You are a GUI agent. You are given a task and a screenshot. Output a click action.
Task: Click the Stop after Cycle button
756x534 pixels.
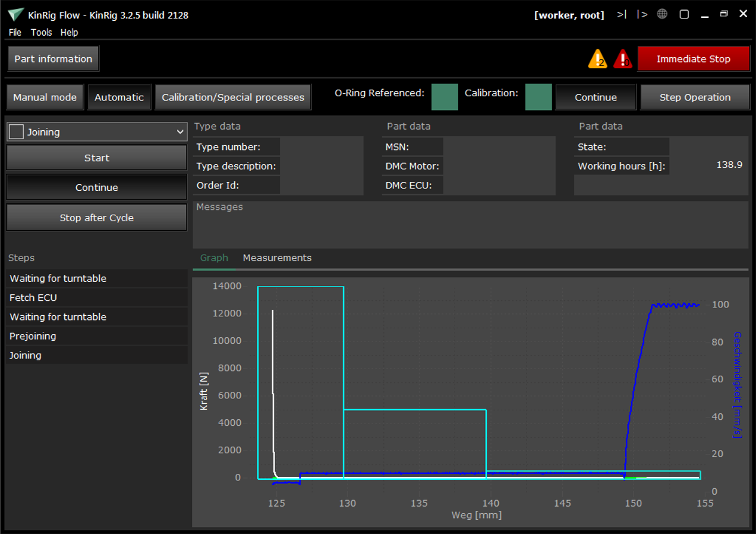click(x=96, y=218)
